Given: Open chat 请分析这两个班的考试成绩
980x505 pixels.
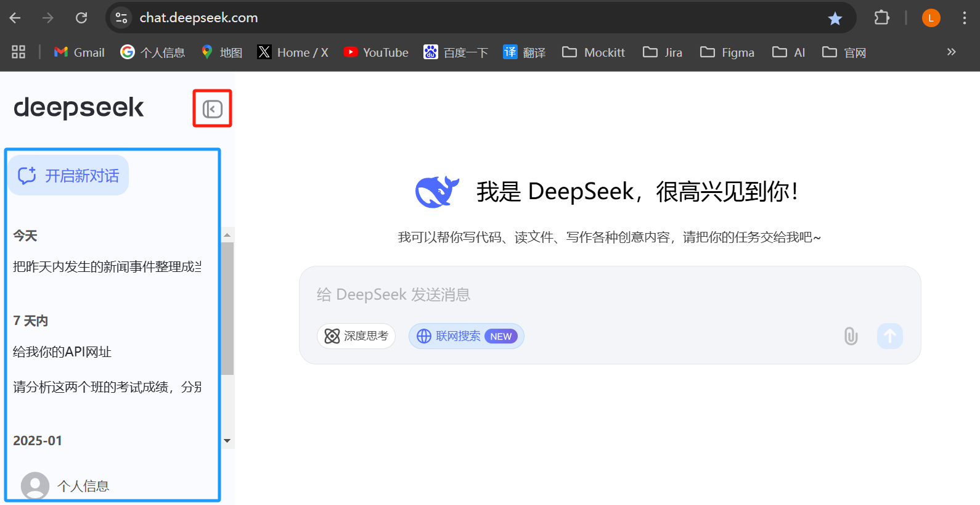Looking at the screenshot, I should point(107,387).
